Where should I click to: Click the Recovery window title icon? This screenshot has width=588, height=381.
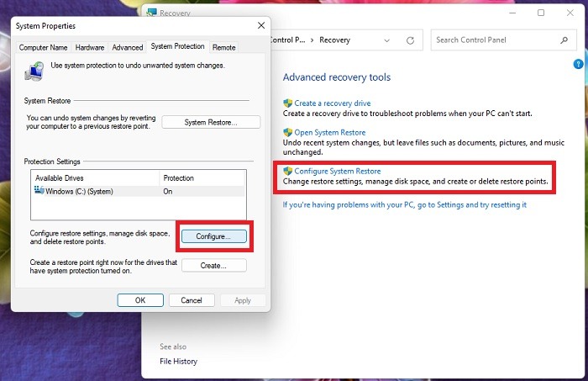pyautogui.click(x=151, y=12)
